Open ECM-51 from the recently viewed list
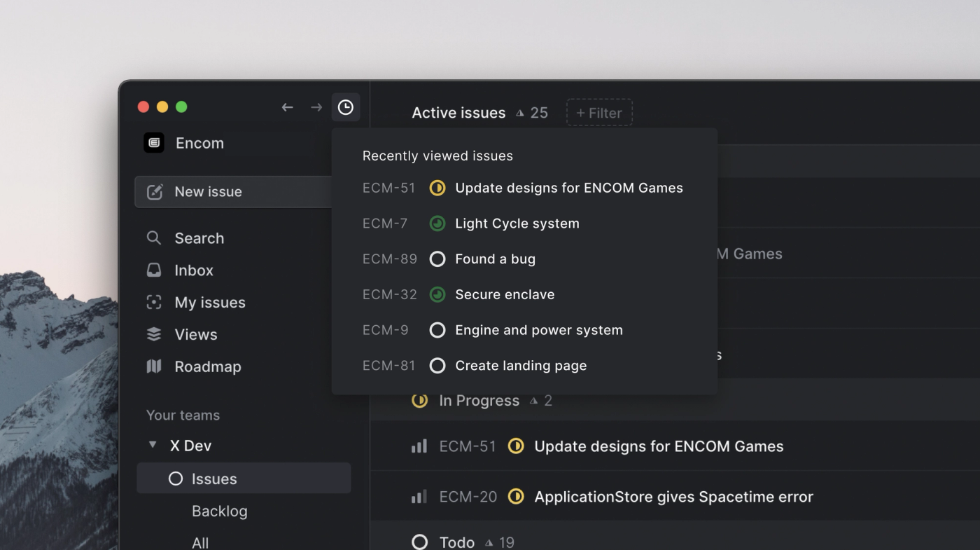The width and height of the screenshot is (980, 550). click(569, 188)
